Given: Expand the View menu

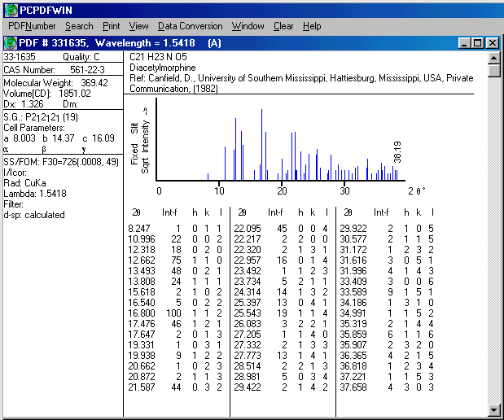Looking at the screenshot, I should pyautogui.click(x=138, y=26).
